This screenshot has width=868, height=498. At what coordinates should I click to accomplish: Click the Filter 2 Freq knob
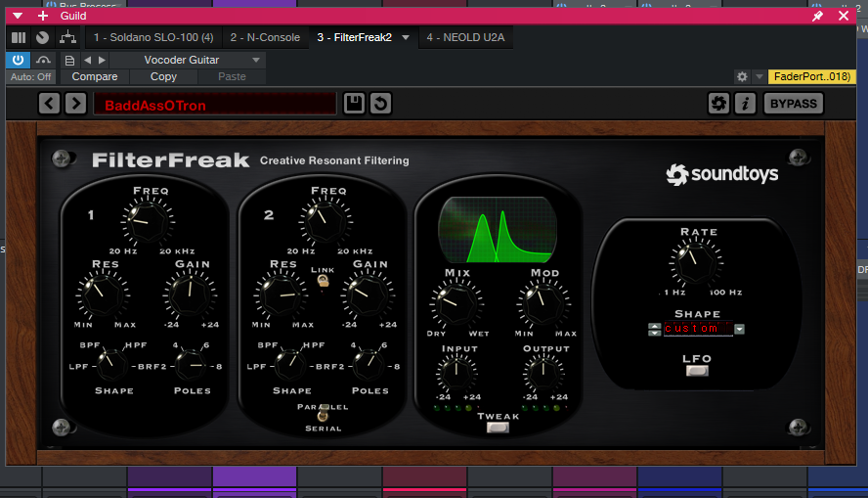coord(325,221)
